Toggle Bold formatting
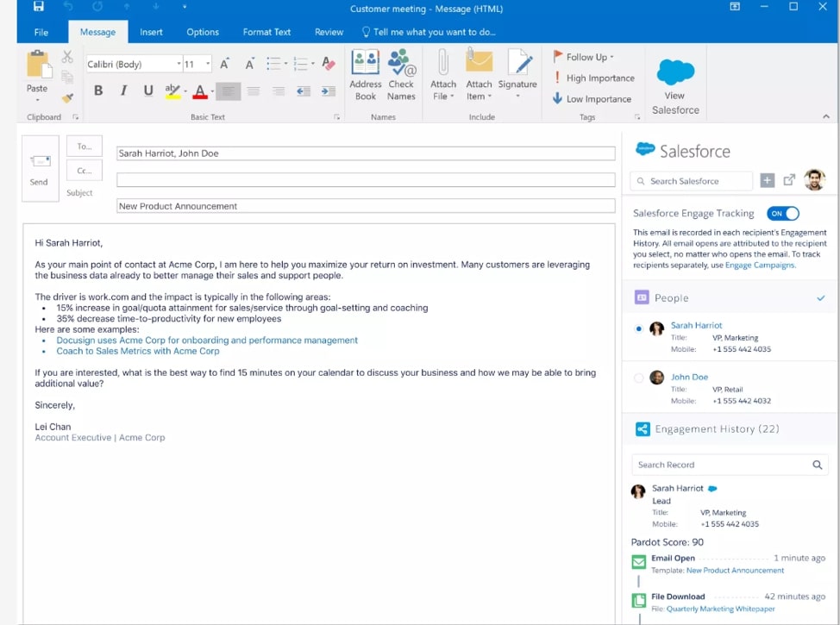The height and width of the screenshot is (625, 840). [x=98, y=91]
